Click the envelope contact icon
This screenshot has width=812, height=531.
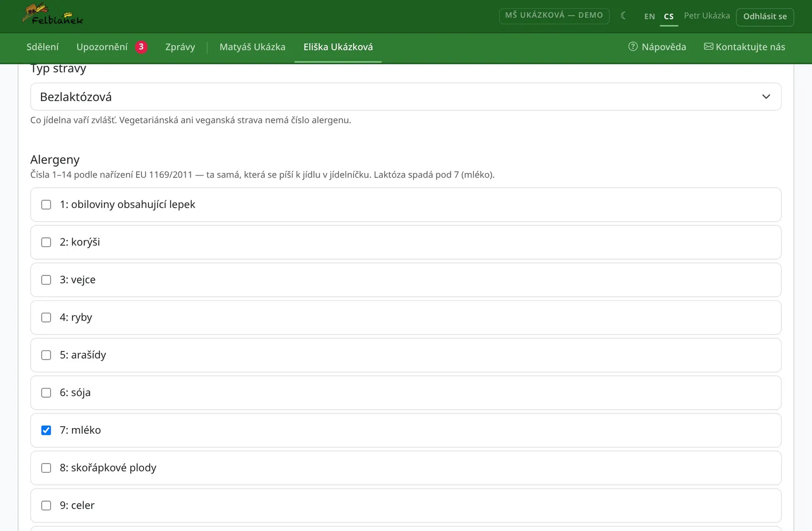[x=708, y=47]
